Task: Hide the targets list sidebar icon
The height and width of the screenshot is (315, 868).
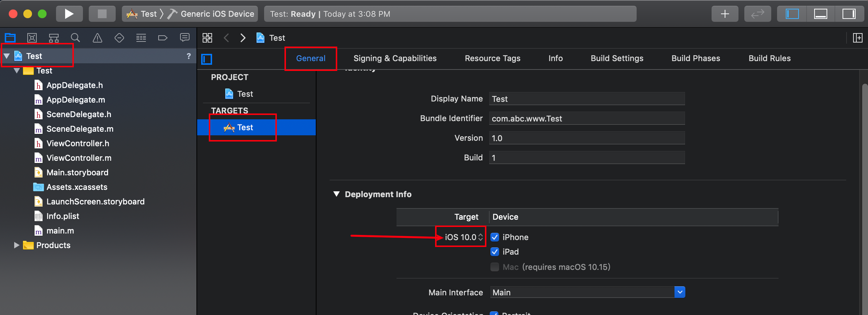Action: pos(207,59)
